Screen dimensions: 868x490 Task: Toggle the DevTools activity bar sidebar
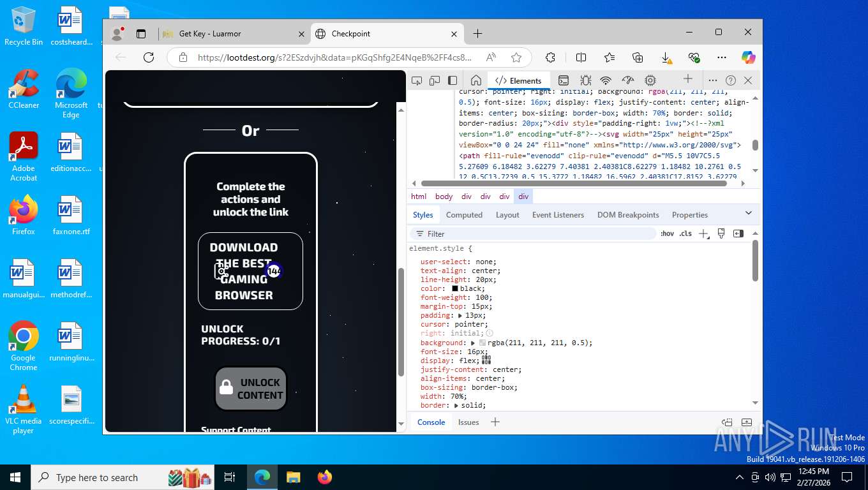click(453, 80)
